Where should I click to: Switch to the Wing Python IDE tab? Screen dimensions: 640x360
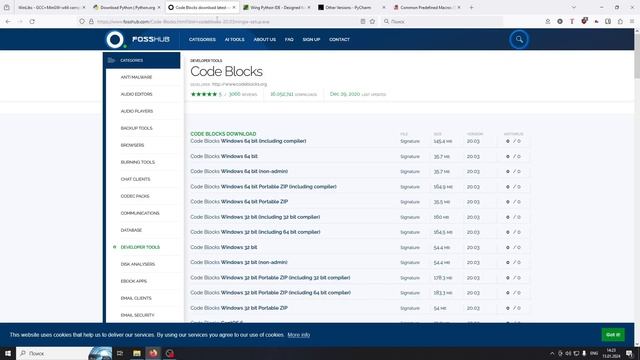276,7
